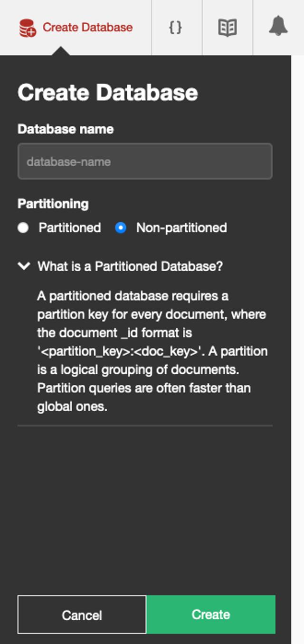The height and width of the screenshot is (644, 304).
Task: Open the JSON API curly braces panel
Action: click(x=176, y=28)
